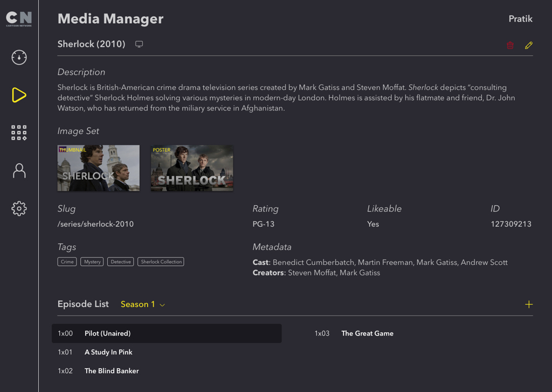Click the ID value 127309213
The image size is (552, 392).
(x=511, y=224)
